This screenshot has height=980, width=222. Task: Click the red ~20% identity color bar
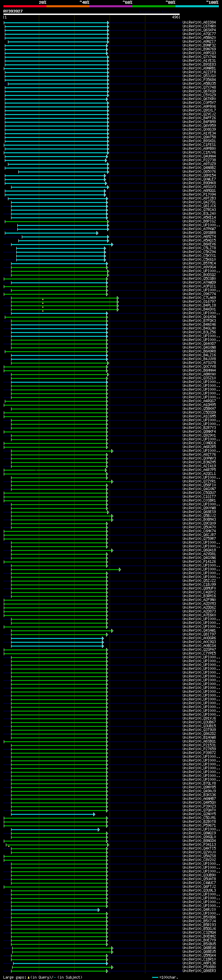pos(25,7)
